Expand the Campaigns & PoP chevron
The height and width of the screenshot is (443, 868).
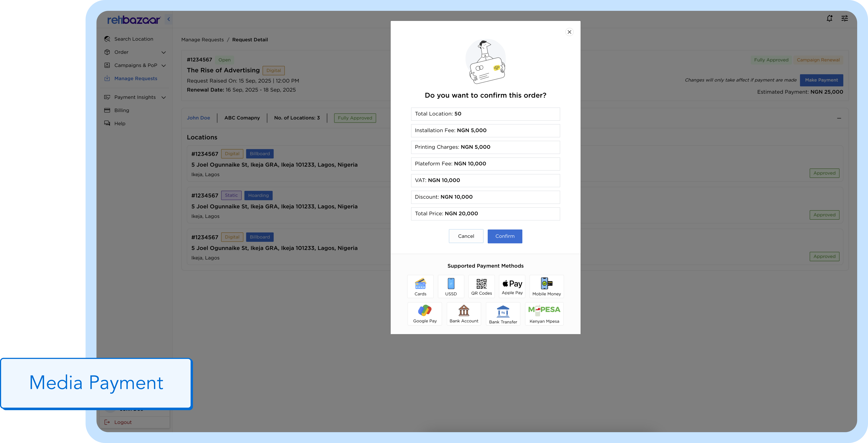164,65
